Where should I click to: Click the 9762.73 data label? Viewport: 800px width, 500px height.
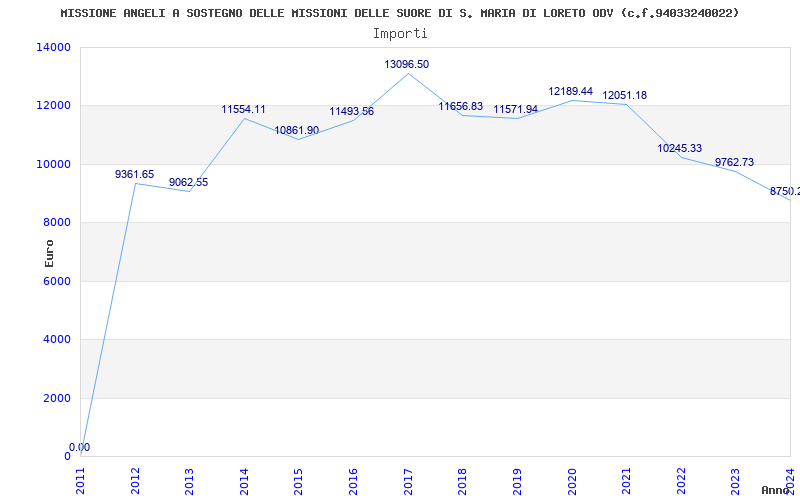point(734,162)
